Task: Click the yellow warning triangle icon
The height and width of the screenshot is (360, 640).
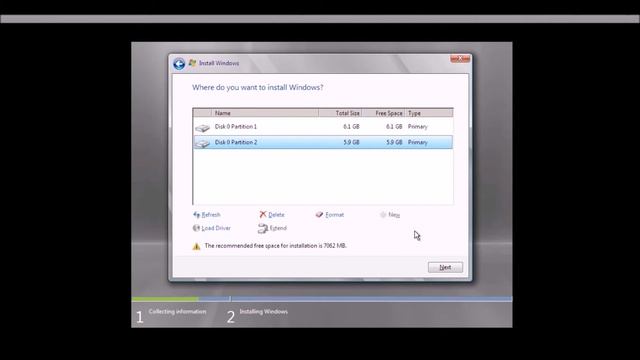Action: (196, 246)
